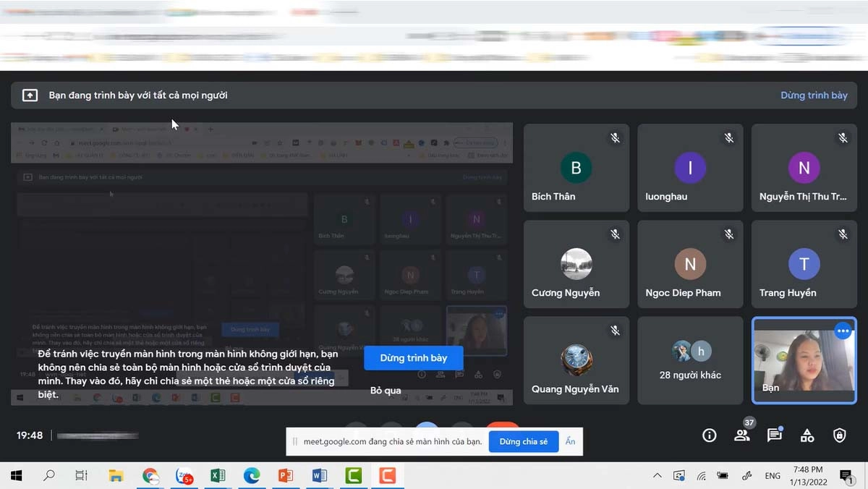868x489 pixels.
Task: Open meeting details info icon
Action: 710,435
